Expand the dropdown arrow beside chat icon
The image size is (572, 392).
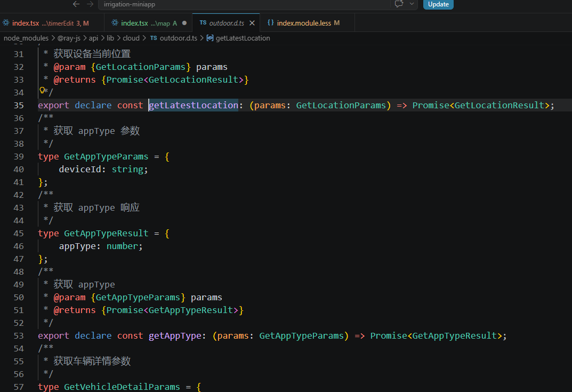412,4
